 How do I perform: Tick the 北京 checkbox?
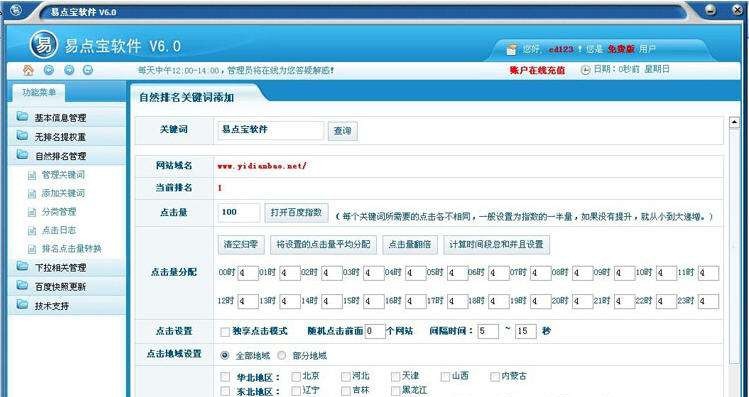pos(296,377)
